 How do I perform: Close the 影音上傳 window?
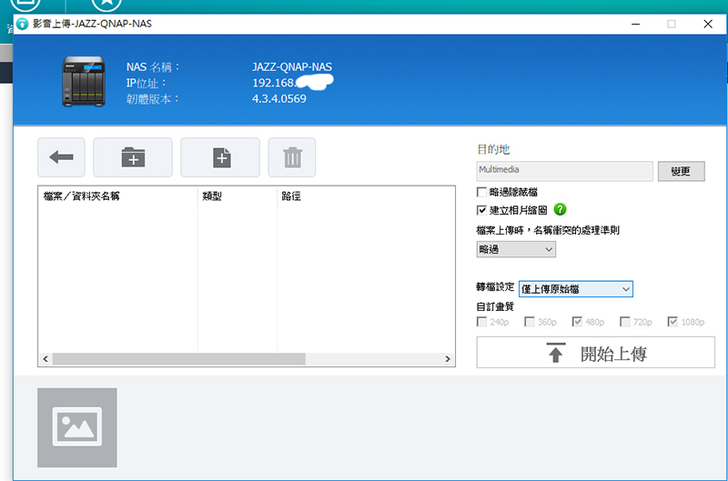[708, 24]
